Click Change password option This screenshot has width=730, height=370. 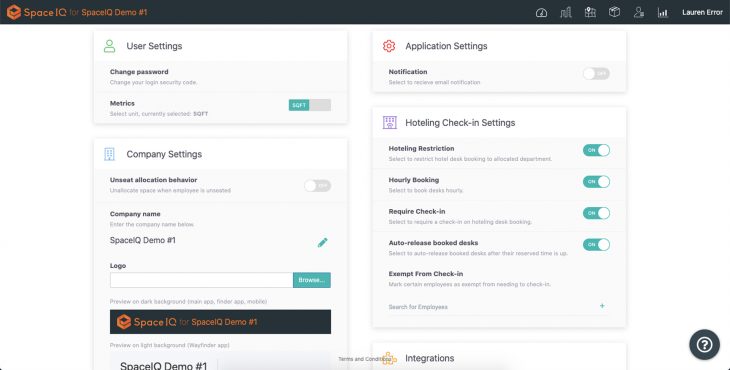pyautogui.click(x=139, y=72)
